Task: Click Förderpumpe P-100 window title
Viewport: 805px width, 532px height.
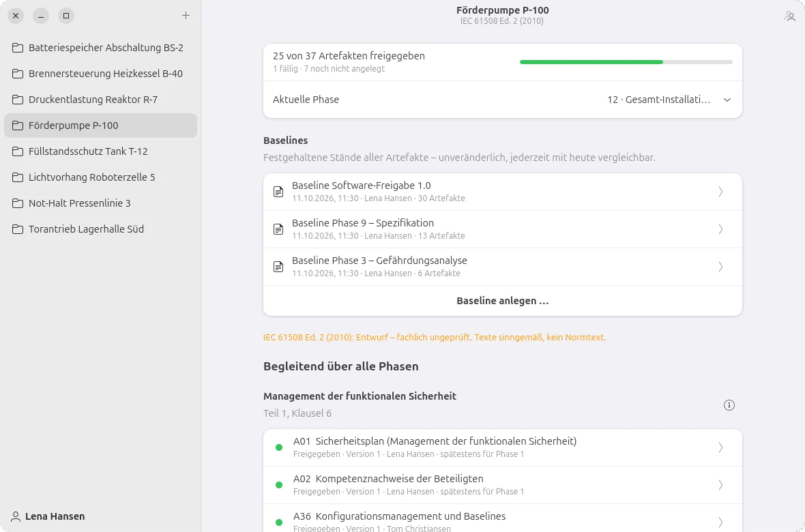Action: coord(503,10)
